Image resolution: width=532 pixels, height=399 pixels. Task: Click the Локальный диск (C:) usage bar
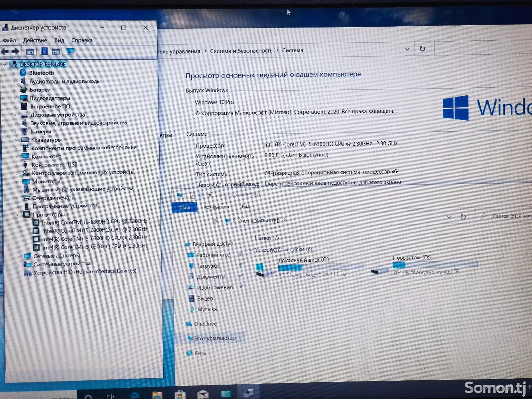[321, 267]
